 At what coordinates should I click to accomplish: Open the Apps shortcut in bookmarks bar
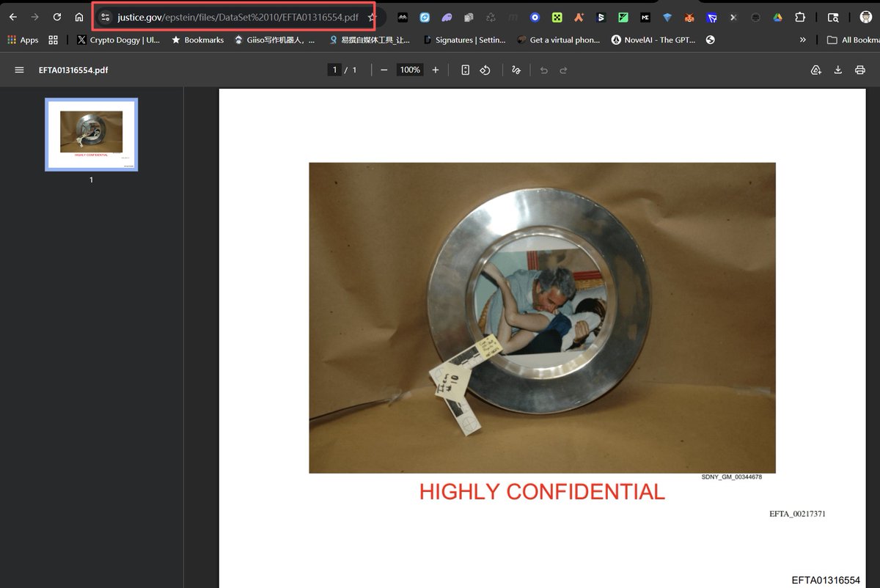pos(23,40)
